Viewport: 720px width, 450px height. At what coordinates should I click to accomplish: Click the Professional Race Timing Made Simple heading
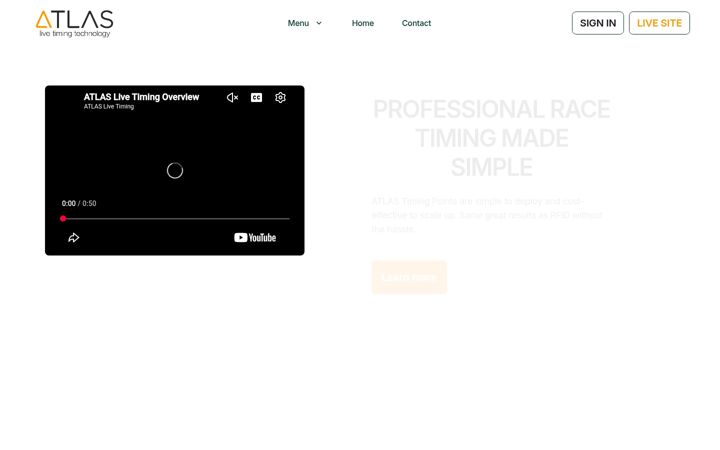[491, 138]
